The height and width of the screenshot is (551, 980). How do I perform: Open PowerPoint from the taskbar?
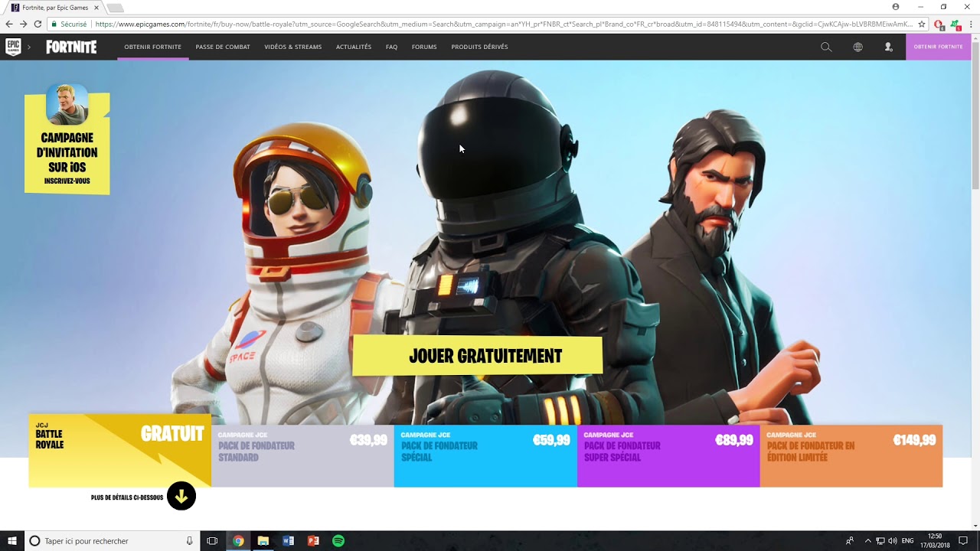coord(313,541)
